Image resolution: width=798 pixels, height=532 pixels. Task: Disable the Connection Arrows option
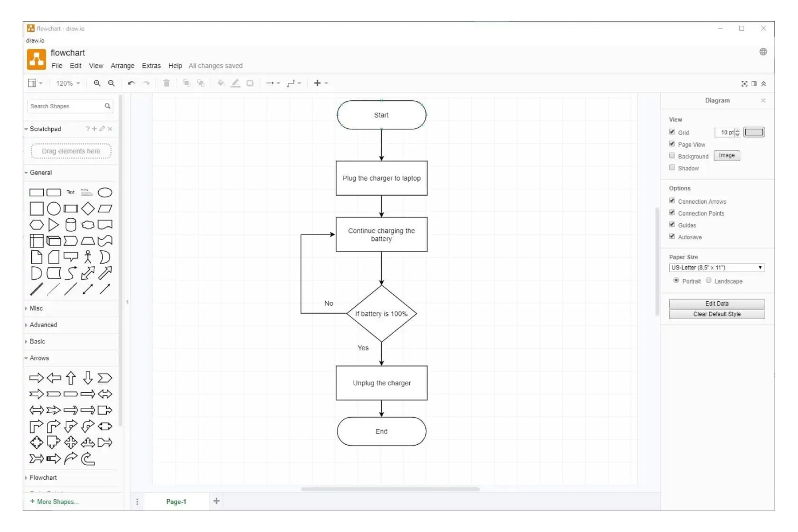pos(672,200)
